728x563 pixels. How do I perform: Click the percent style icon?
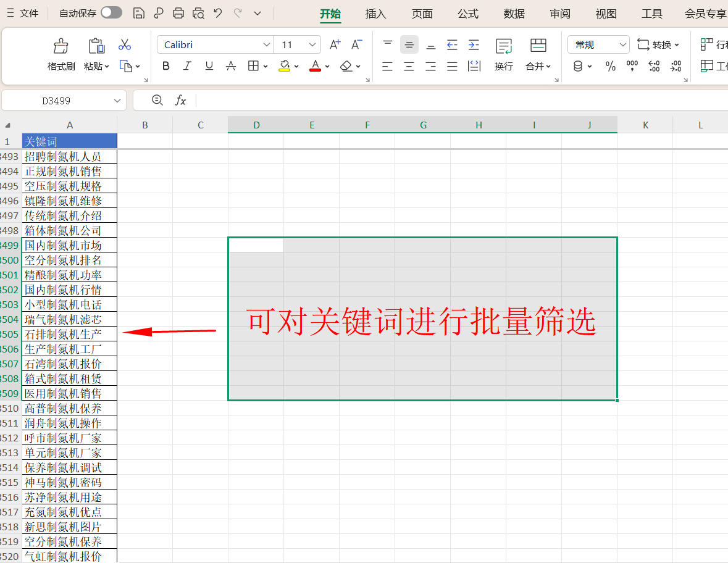click(x=611, y=66)
